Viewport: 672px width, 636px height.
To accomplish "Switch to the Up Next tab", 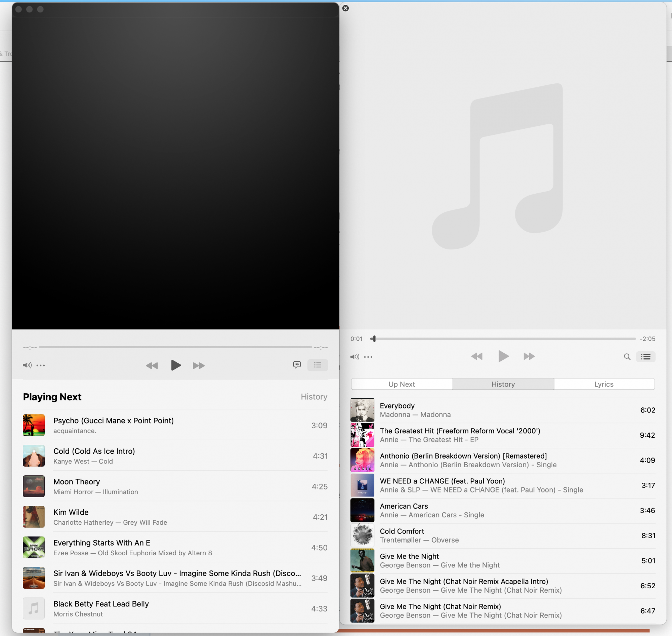I will coord(402,384).
